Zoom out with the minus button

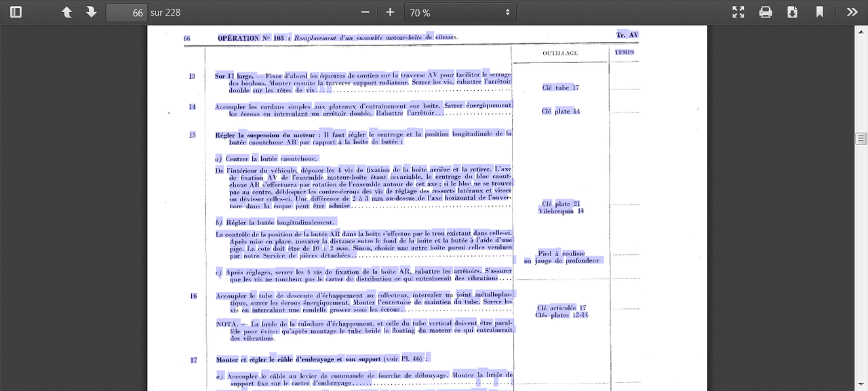point(366,12)
